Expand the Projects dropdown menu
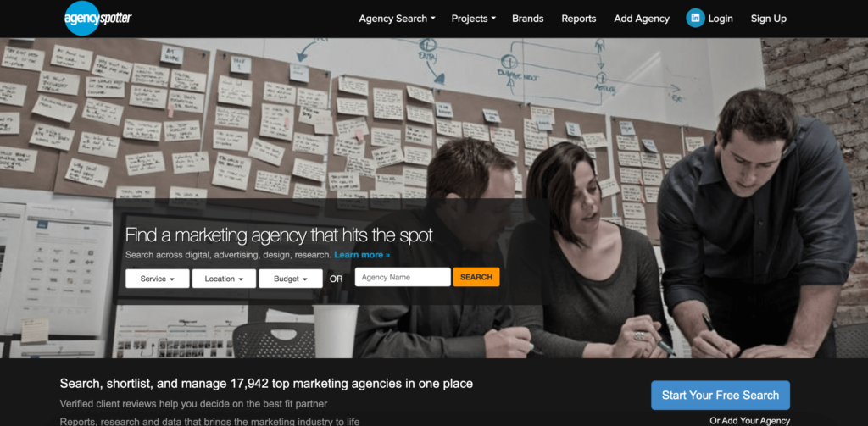868x426 pixels. [x=473, y=19]
